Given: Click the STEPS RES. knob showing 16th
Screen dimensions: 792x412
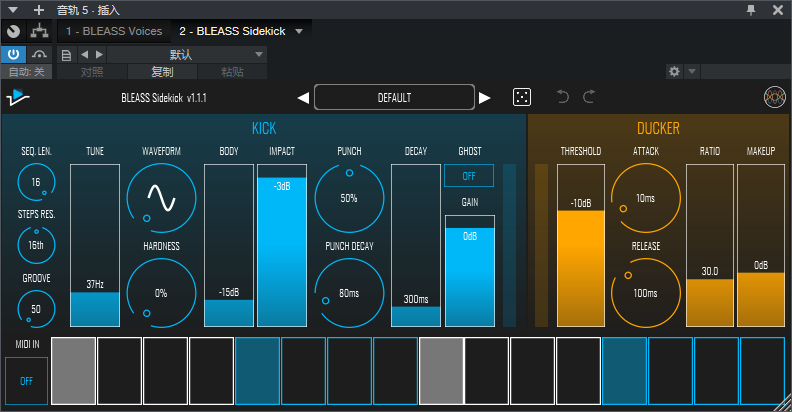Looking at the screenshot, I should pyautogui.click(x=36, y=245).
